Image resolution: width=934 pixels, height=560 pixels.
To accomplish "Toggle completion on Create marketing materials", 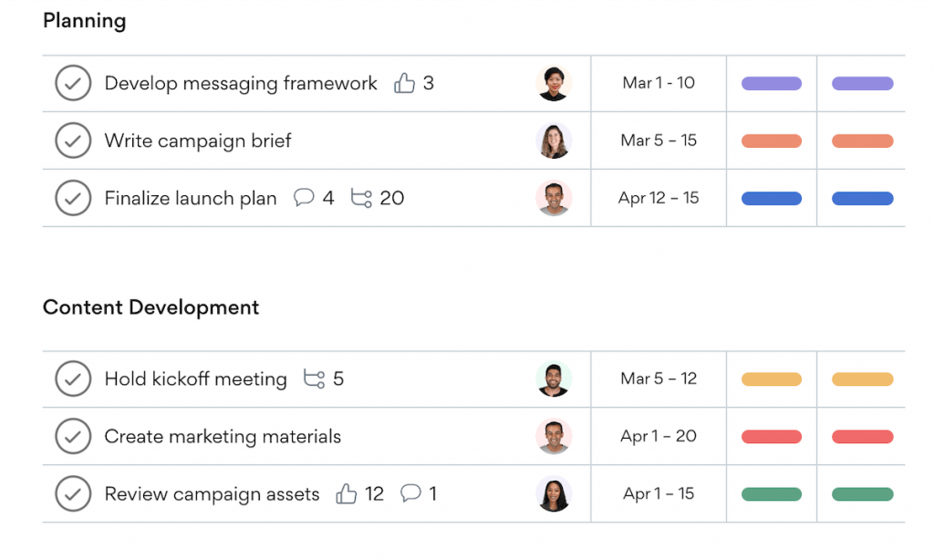I will click(x=73, y=436).
